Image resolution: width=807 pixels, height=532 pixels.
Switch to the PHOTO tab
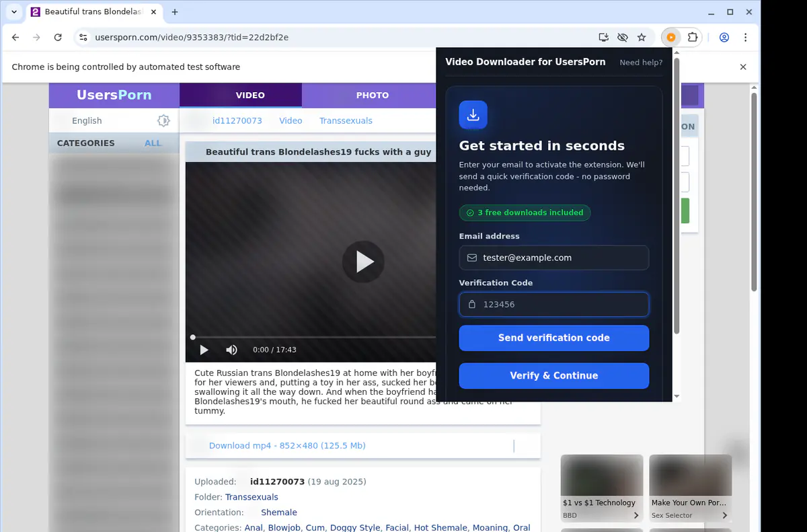(373, 96)
